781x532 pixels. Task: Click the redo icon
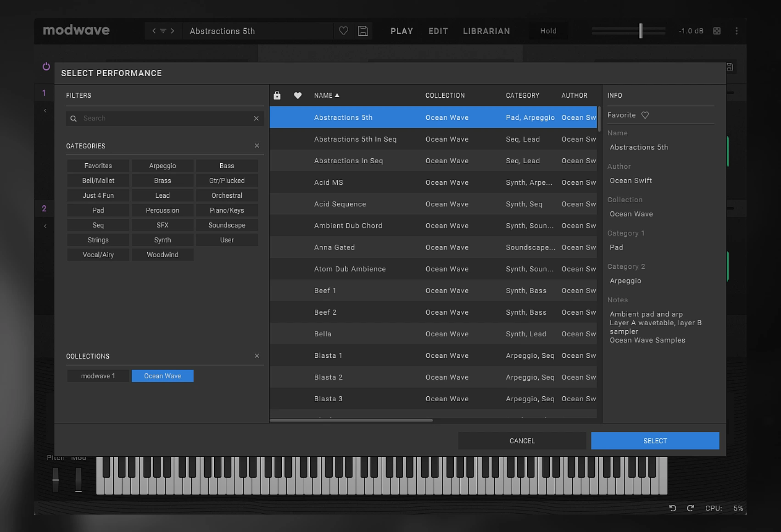pos(690,508)
